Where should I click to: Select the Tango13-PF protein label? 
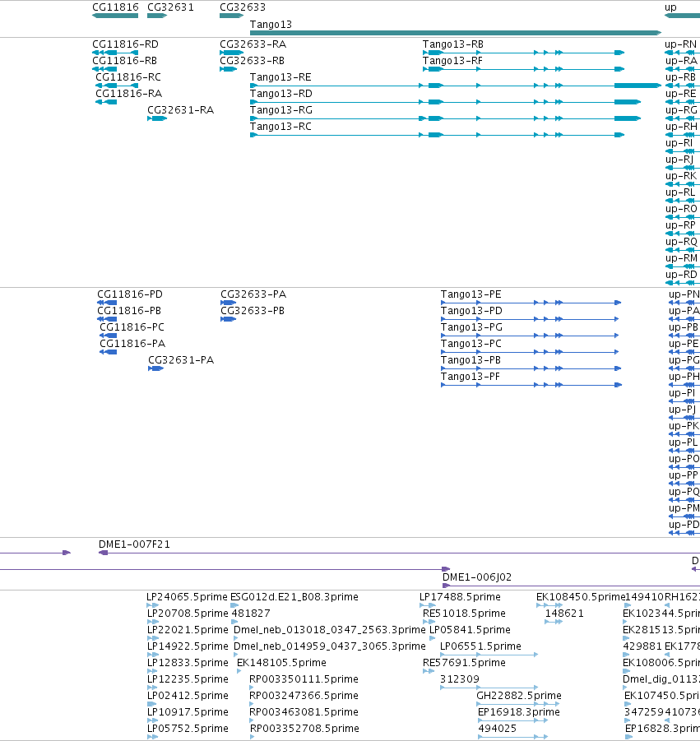click(x=470, y=377)
